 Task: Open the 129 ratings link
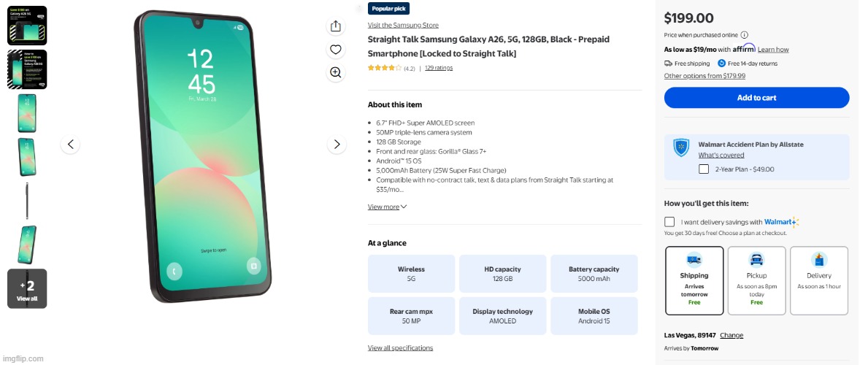[439, 68]
